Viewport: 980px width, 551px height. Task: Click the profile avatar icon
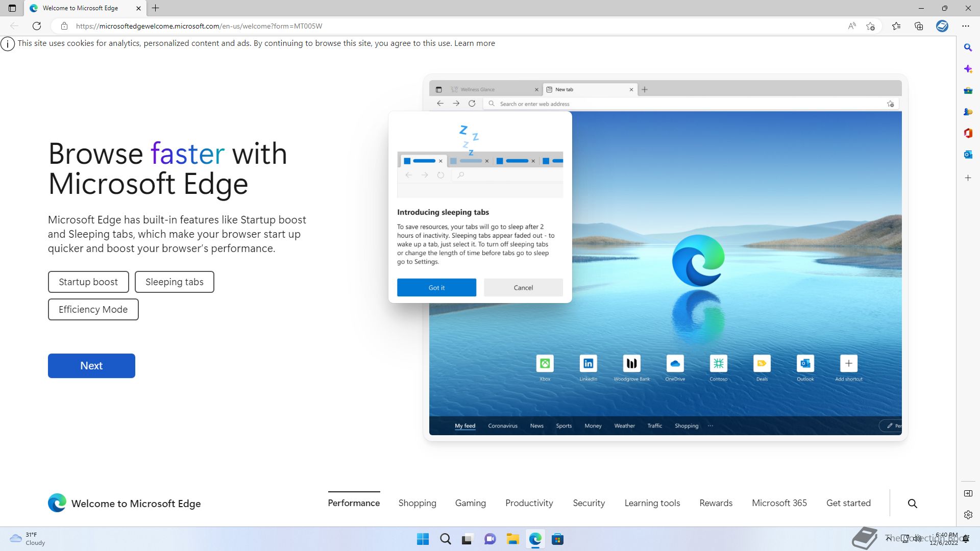942,26
